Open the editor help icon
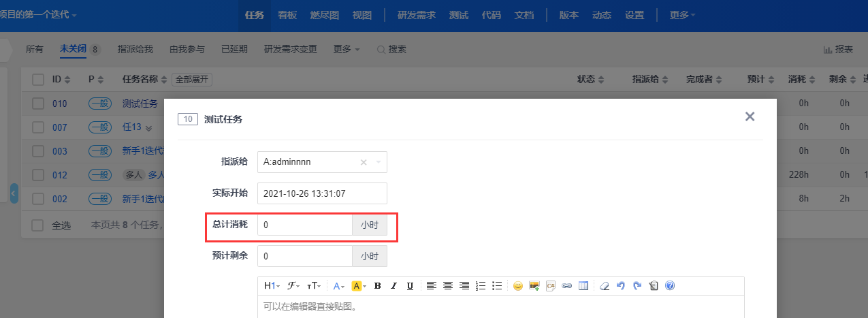Viewport: 868px width, 318px height. pyautogui.click(x=670, y=286)
